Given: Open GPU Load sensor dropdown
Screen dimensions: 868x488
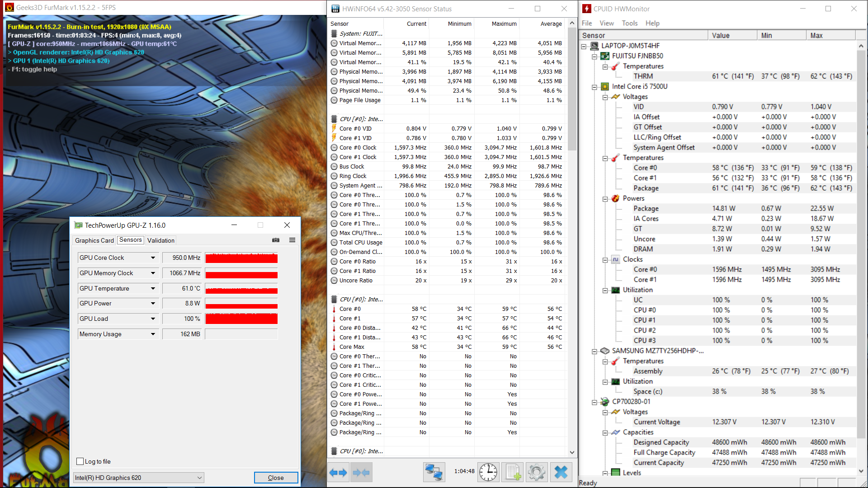Looking at the screenshot, I should [153, 319].
